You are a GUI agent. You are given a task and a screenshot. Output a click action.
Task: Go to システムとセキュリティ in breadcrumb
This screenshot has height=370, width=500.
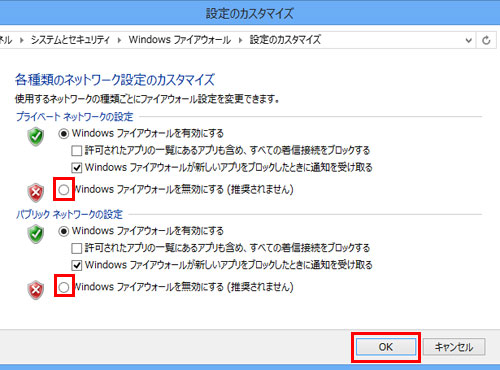(70, 40)
